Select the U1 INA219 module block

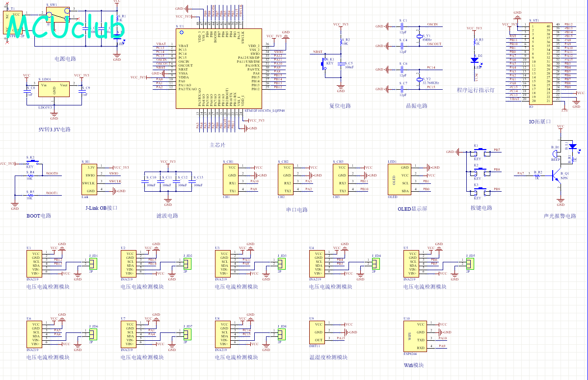coord(34,263)
